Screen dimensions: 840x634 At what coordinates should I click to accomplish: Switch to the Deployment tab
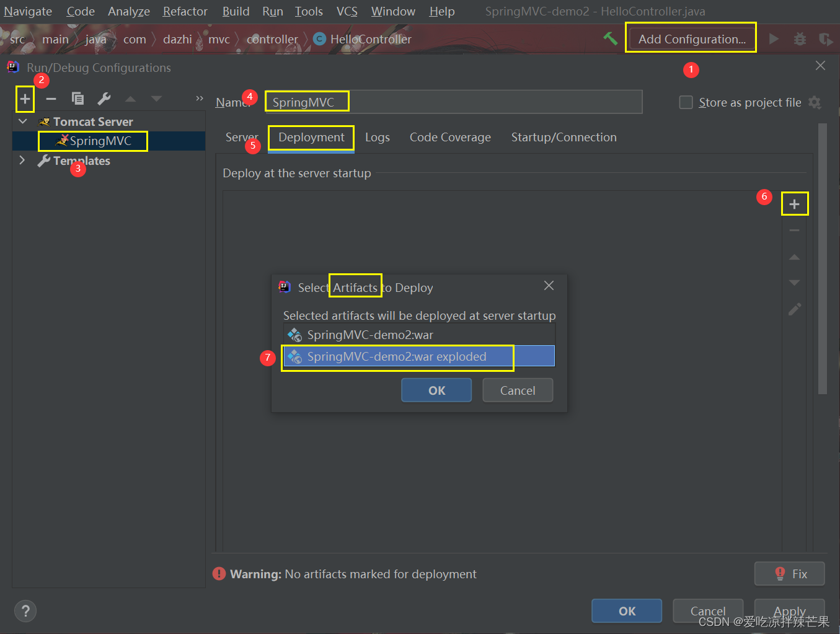(x=311, y=137)
